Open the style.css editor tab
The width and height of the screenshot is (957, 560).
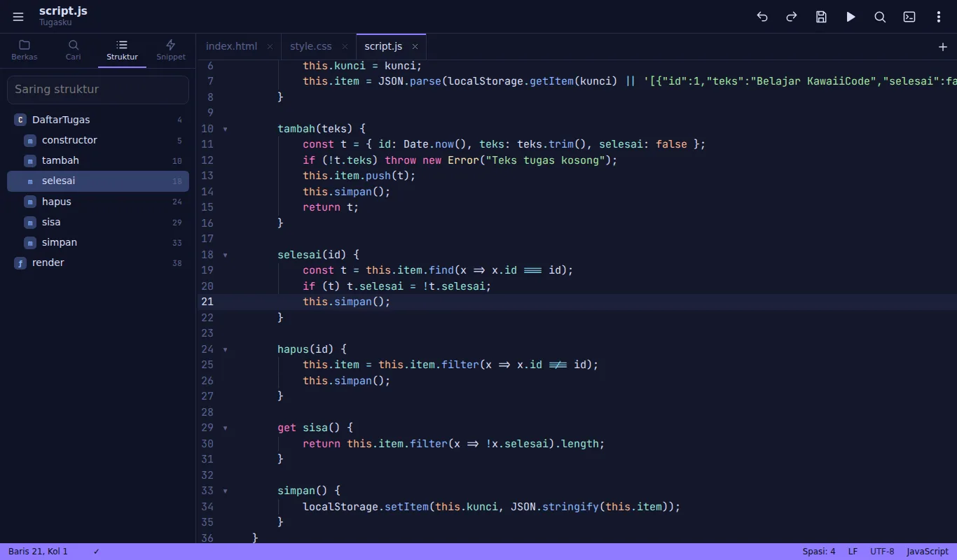pos(319,47)
